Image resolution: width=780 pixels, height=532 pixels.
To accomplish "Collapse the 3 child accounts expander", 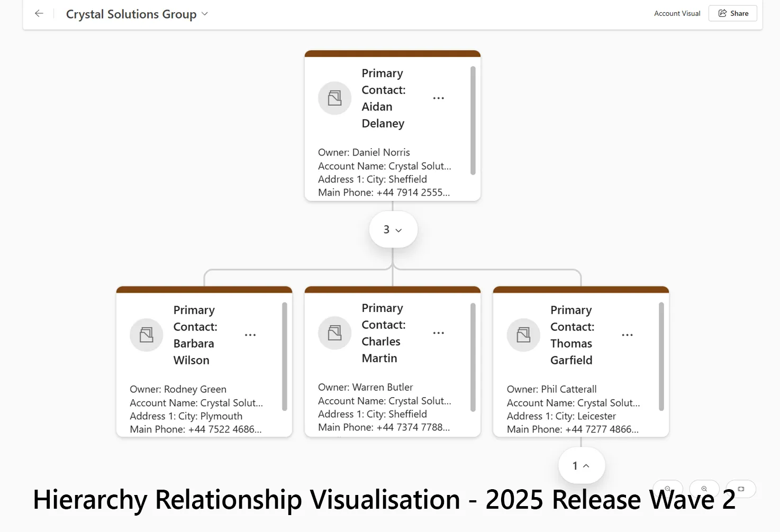I will tap(393, 230).
